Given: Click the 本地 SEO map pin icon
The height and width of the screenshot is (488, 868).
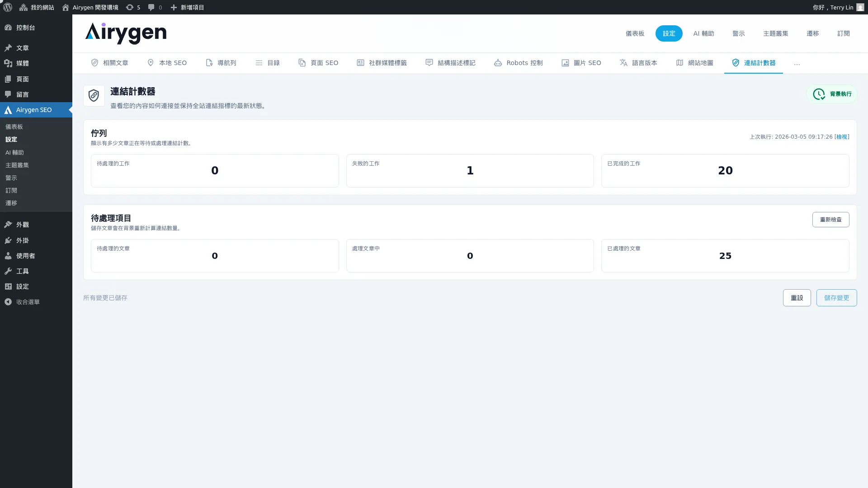Looking at the screenshot, I should [151, 63].
